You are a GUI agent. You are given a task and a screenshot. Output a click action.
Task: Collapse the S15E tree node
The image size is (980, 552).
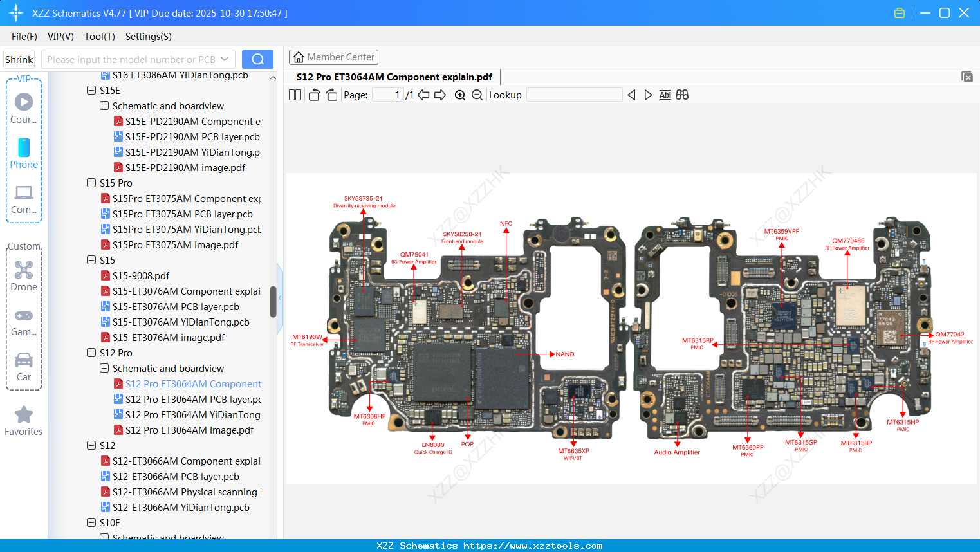91,90
